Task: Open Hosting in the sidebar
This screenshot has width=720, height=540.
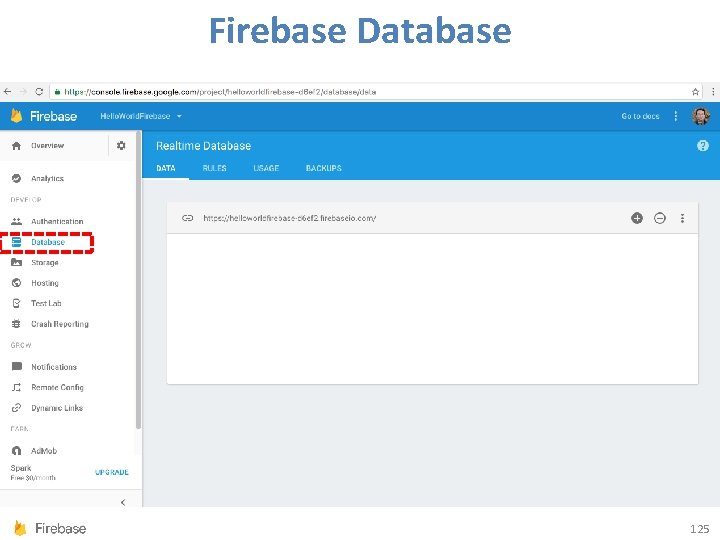Action: 35,283
